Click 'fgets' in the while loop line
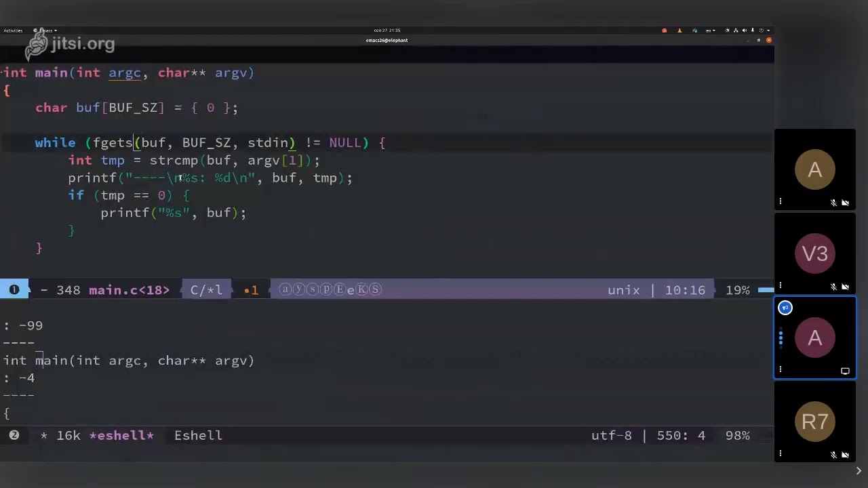The width and height of the screenshot is (868, 488). 113,143
